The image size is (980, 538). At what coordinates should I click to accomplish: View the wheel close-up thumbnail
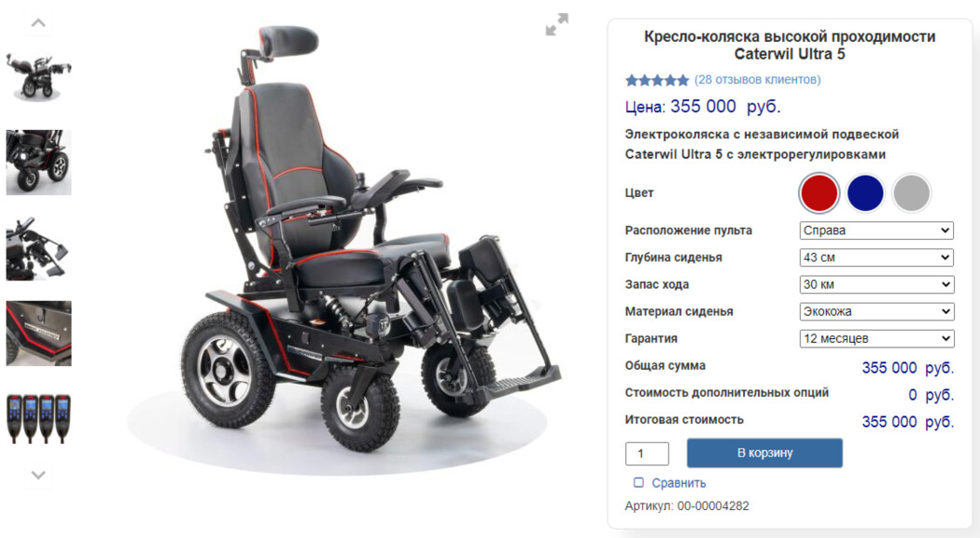tap(39, 163)
